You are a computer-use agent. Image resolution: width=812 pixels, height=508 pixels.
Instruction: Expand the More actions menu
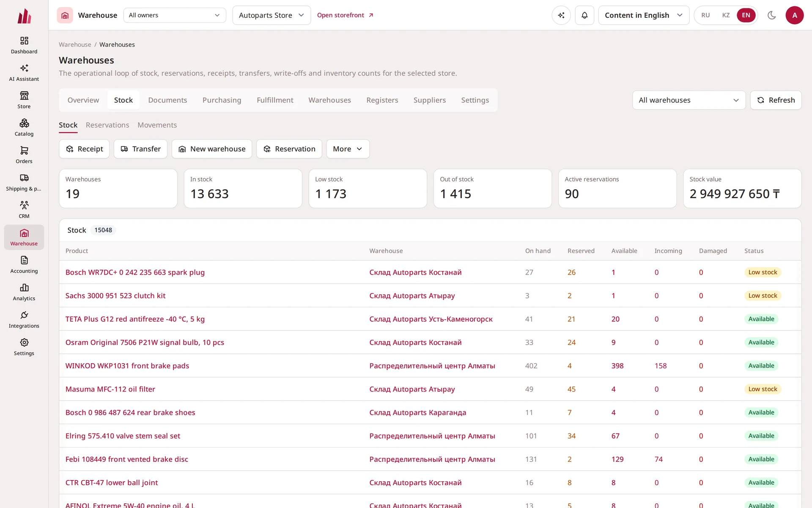pos(348,149)
